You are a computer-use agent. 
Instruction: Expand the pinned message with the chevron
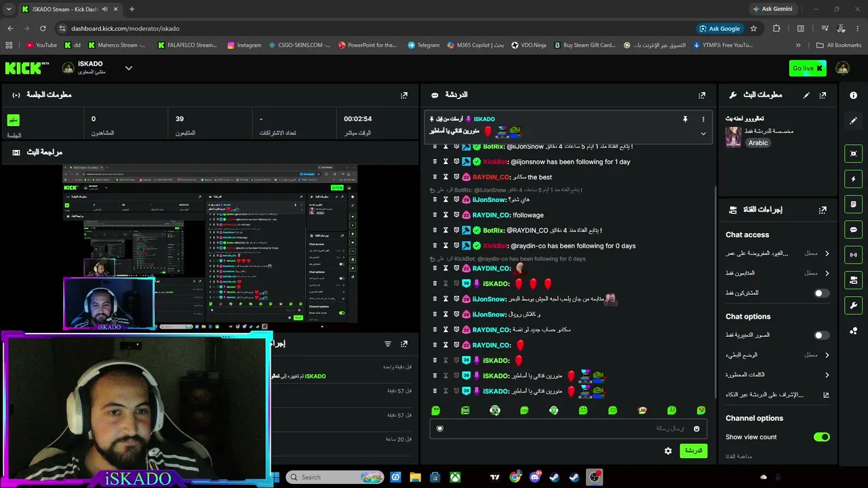pyautogui.click(x=703, y=134)
